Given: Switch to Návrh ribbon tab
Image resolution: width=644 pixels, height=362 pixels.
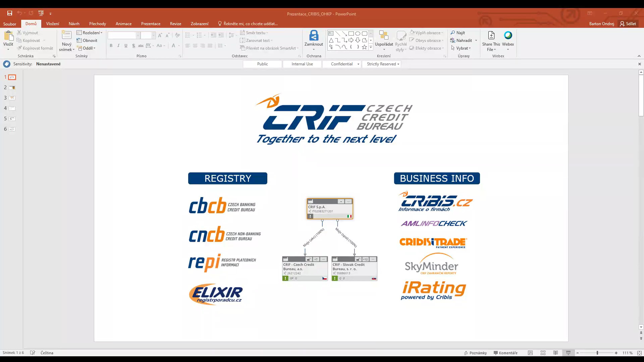Looking at the screenshot, I should pyautogui.click(x=74, y=24).
